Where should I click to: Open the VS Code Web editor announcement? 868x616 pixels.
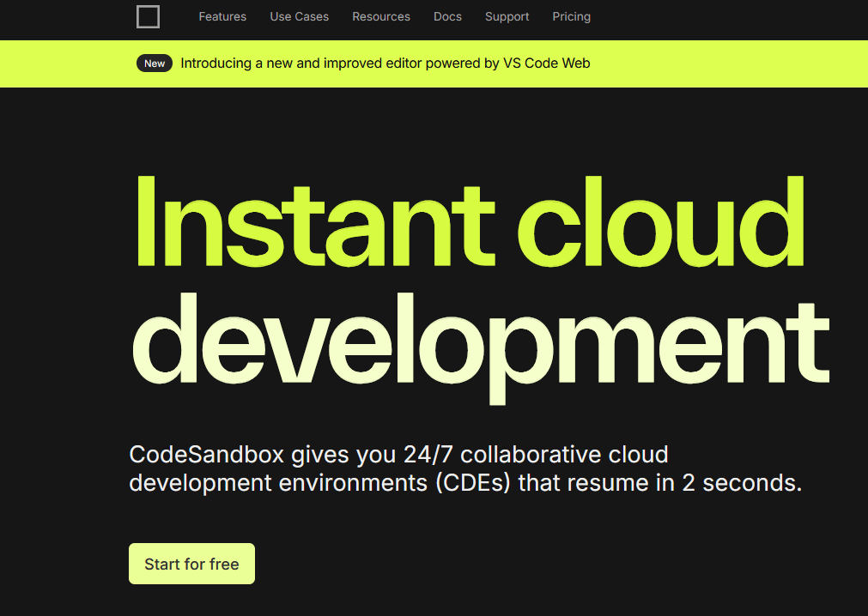[x=385, y=63]
